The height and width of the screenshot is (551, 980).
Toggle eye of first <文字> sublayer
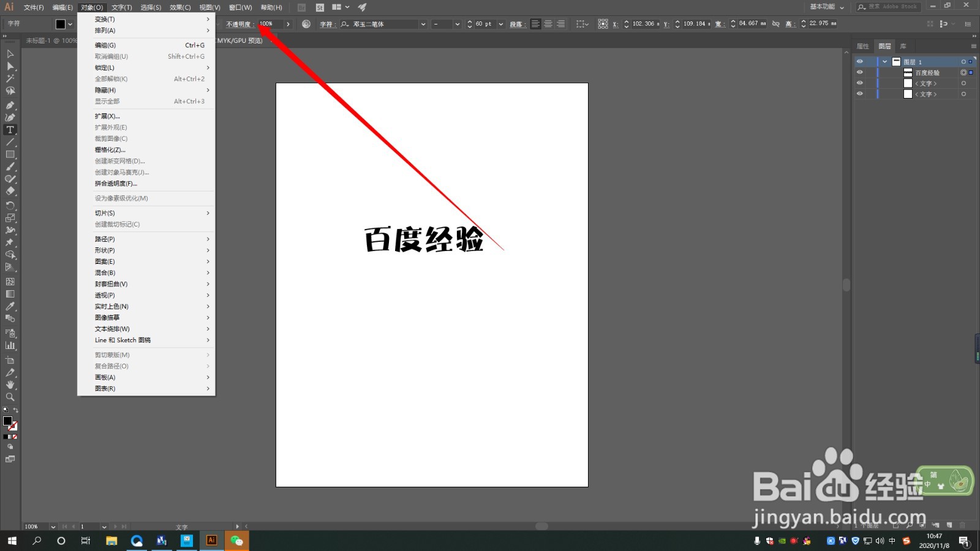pyautogui.click(x=859, y=83)
